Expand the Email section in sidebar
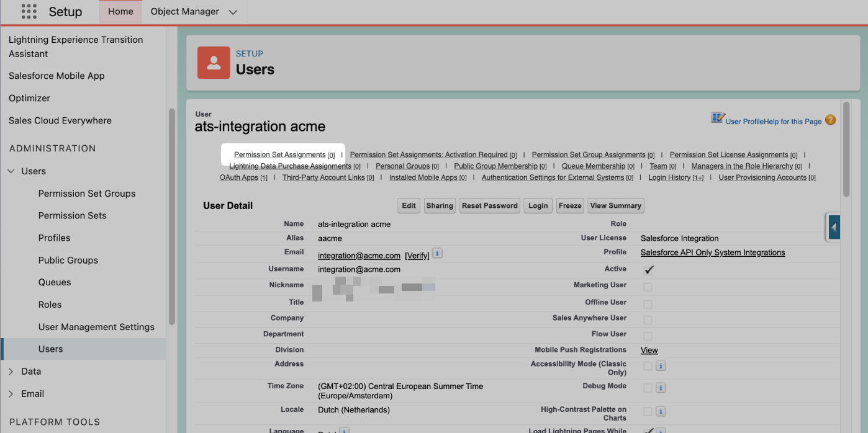The height and width of the screenshot is (433, 868). pos(11,394)
